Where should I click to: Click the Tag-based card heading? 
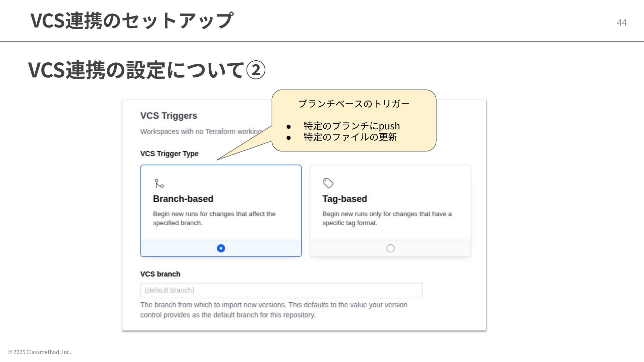pyautogui.click(x=344, y=199)
